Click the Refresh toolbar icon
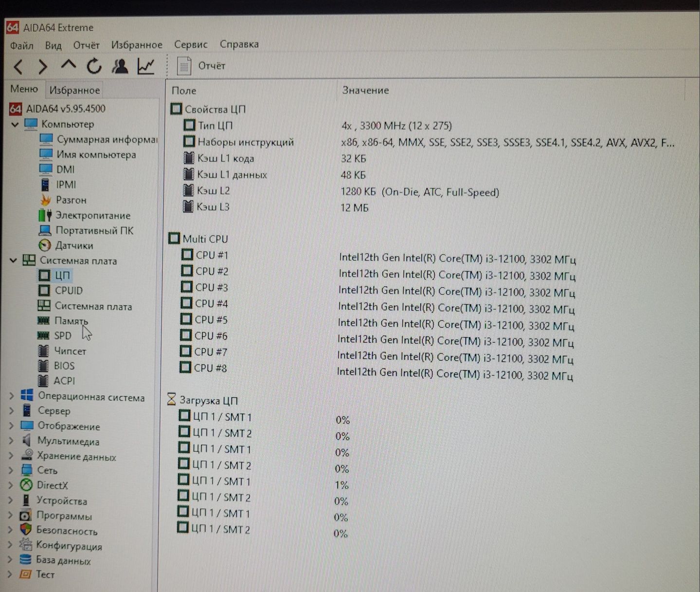The width and height of the screenshot is (700, 592). click(x=94, y=66)
